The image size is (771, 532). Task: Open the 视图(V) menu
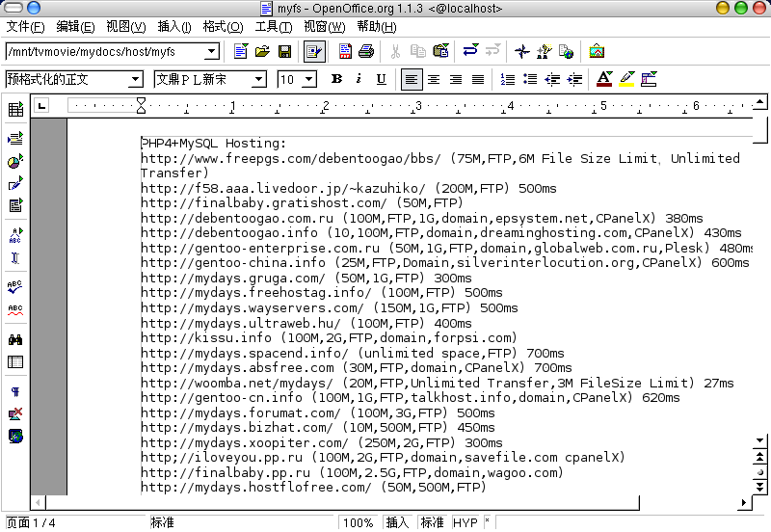pyautogui.click(x=126, y=27)
